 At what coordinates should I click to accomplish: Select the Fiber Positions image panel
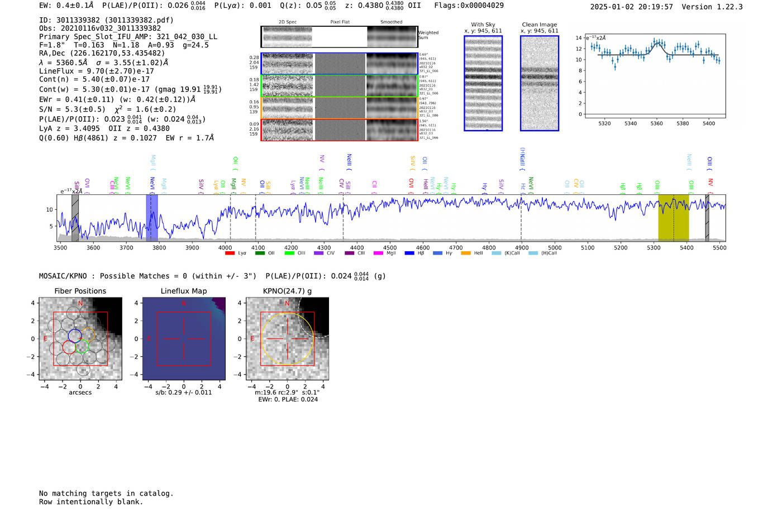tap(80, 339)
